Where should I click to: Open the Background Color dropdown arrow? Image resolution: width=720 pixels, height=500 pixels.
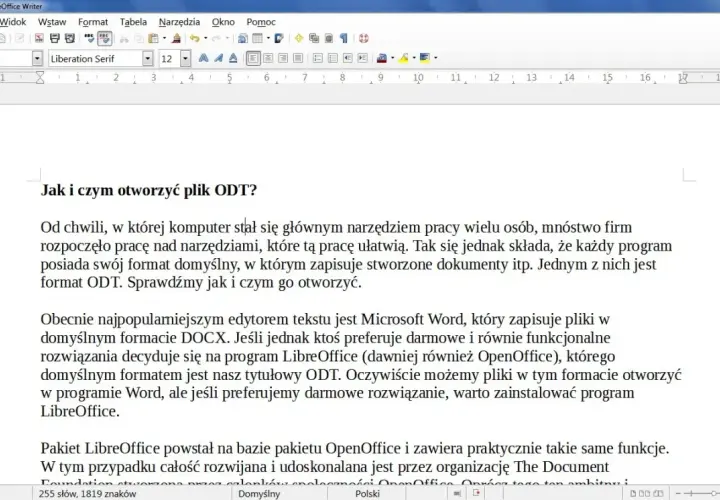[x=435, y=58]
